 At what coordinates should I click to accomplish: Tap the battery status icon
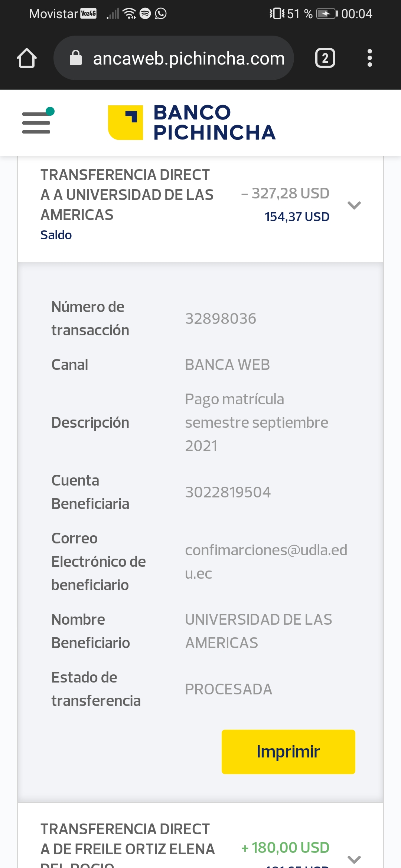click(x=326, y=14)
